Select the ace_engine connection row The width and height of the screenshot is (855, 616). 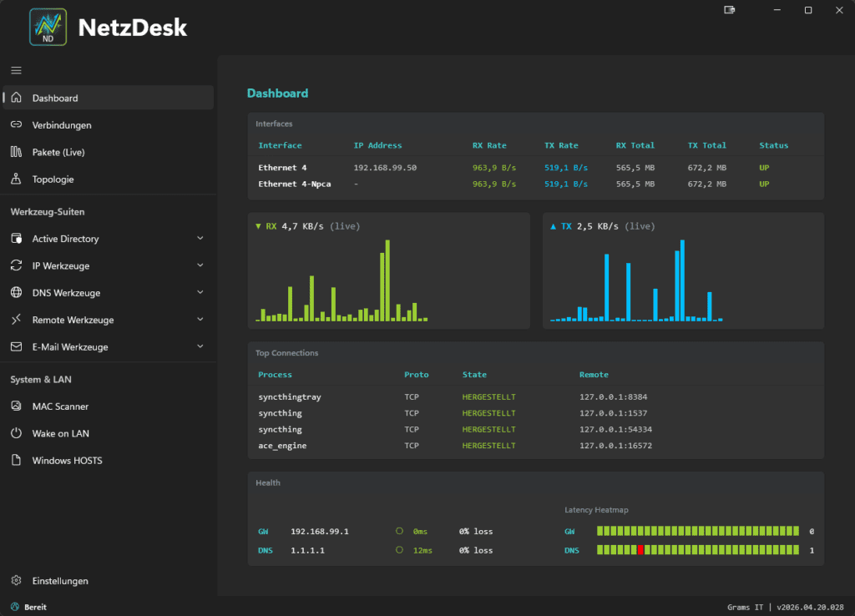pyautogui.click(x=282, y=446)
